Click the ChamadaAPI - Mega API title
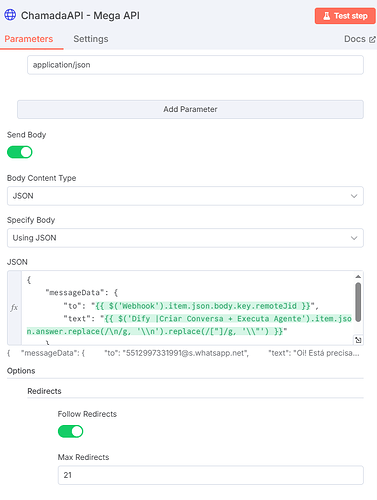This screenshot has height=500, width=377. [x=80, y=16]
